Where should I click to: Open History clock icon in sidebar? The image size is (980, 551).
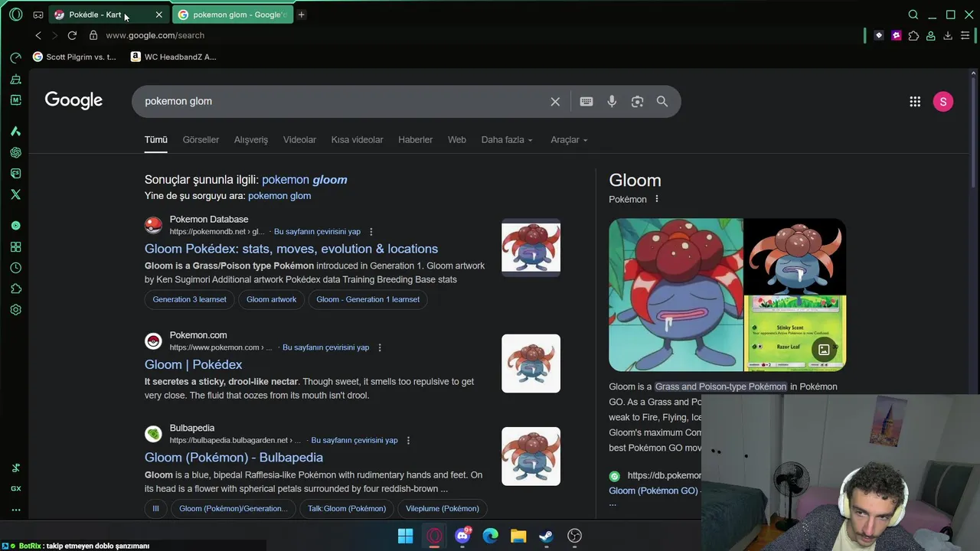(15, 268)
